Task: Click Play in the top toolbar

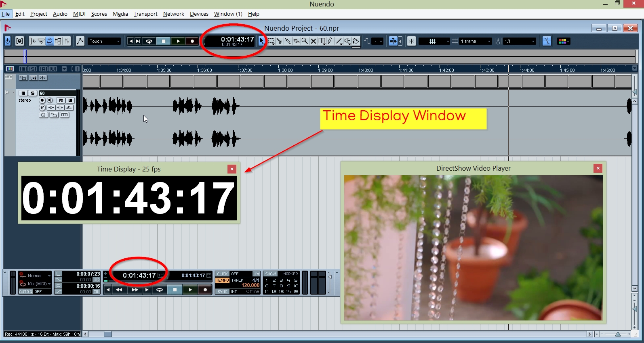Action: pyautogui.click(x=178, y=41)
